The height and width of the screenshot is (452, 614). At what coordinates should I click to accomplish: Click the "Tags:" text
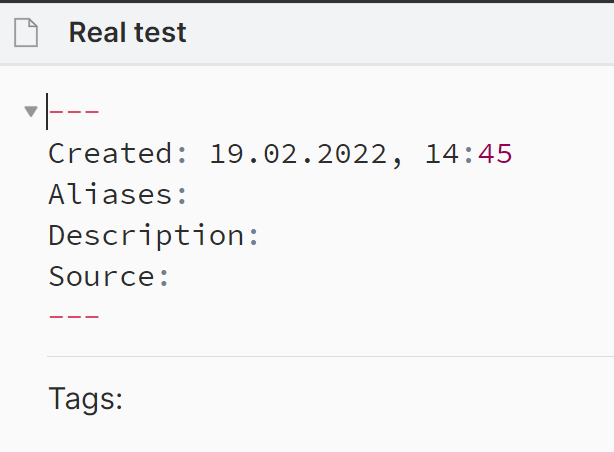85,400
